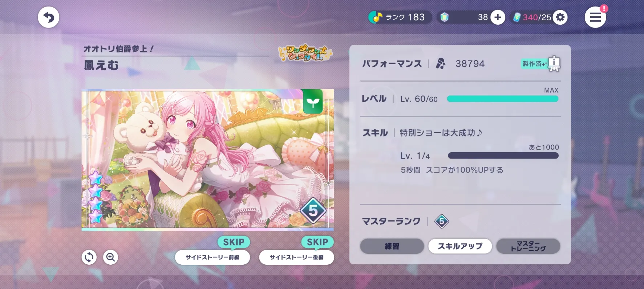Add crystals with the plus button
The width and height of the screenshot is (644, 289).
498,17
